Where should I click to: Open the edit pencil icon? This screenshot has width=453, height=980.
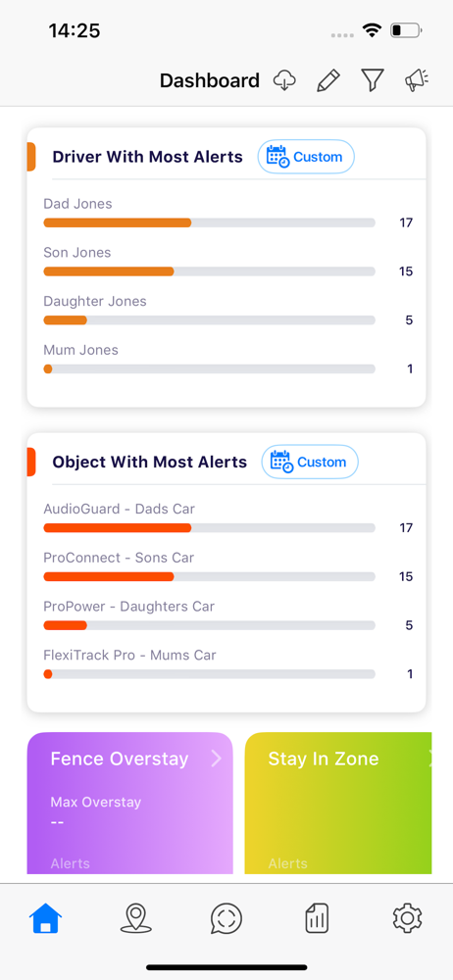(x=327, y=80)
